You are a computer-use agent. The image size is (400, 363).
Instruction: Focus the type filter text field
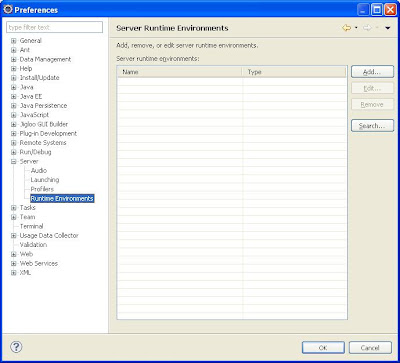tap(54, 27)
